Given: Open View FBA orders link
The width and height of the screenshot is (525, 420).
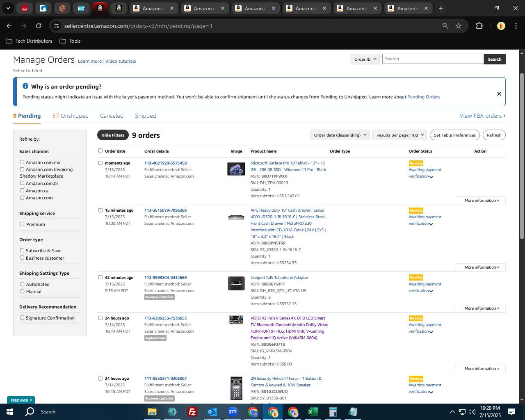Looking at the screenshot, I should tap(482, 116).
